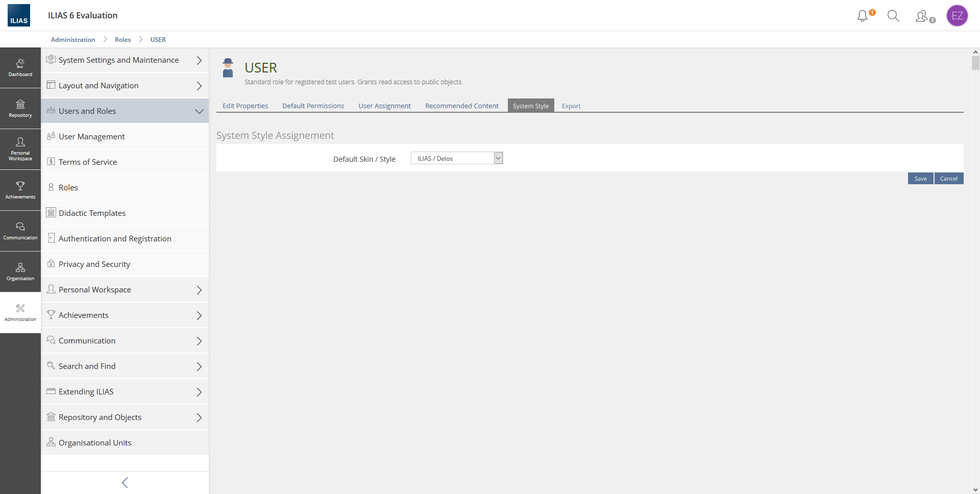Open Personal Workspace in the main bar
The image size is (980, 494).
[x=20, y=150]
